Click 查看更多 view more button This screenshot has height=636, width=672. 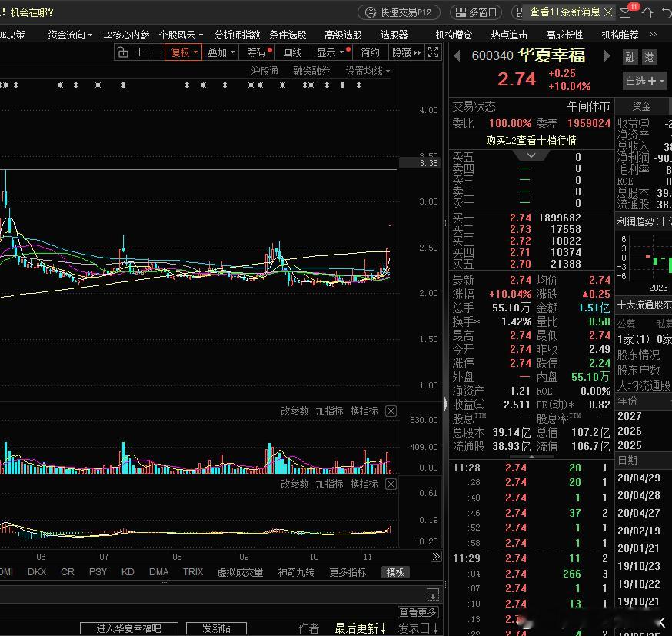(x=418, y=612)
